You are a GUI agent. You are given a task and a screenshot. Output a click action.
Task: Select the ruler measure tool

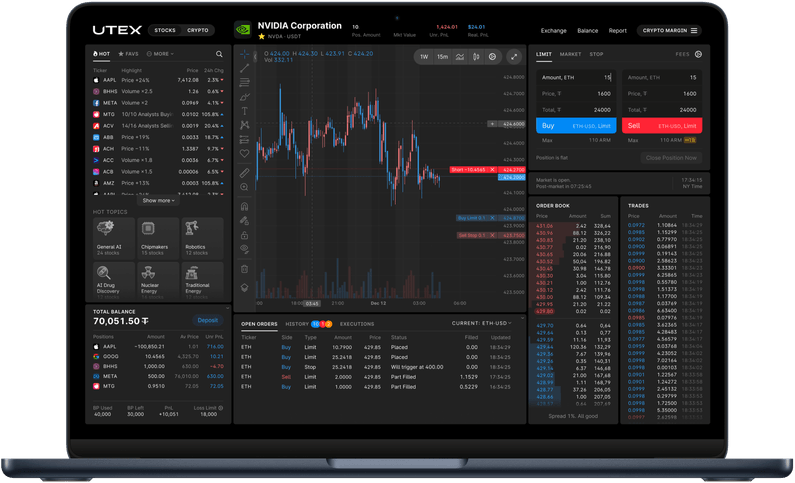pyautogui.click(x=244, y=173)
